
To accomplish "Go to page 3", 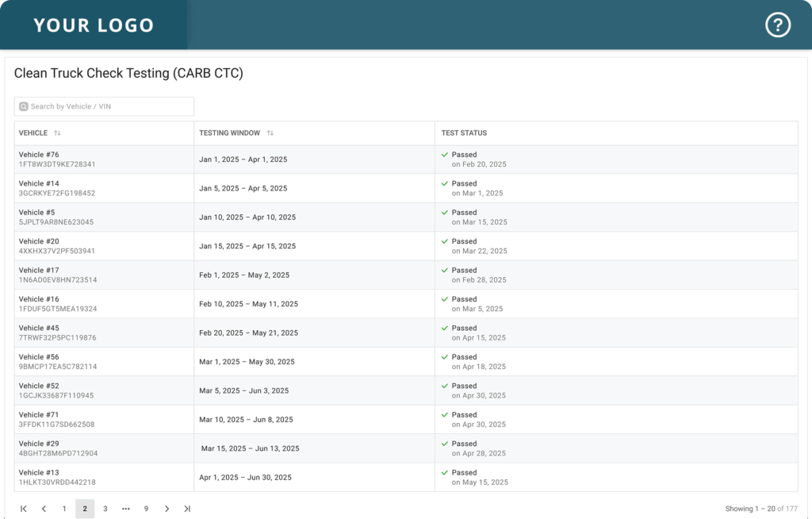I will pos(105,509).
